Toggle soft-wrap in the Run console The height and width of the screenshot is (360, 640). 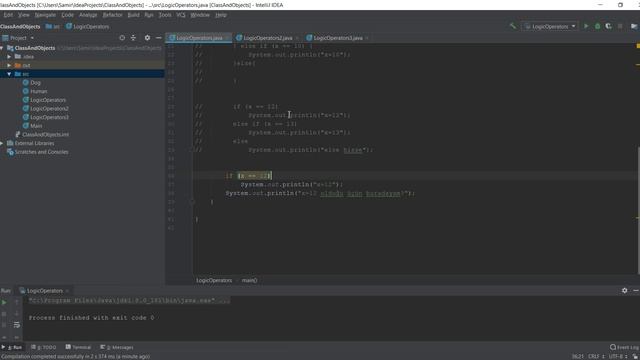coord(17,325)
